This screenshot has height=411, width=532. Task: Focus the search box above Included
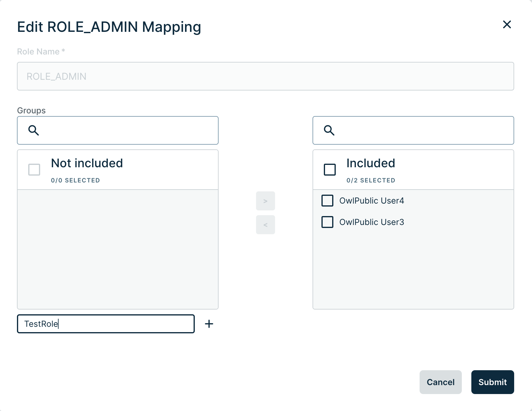tap(422, 130)
